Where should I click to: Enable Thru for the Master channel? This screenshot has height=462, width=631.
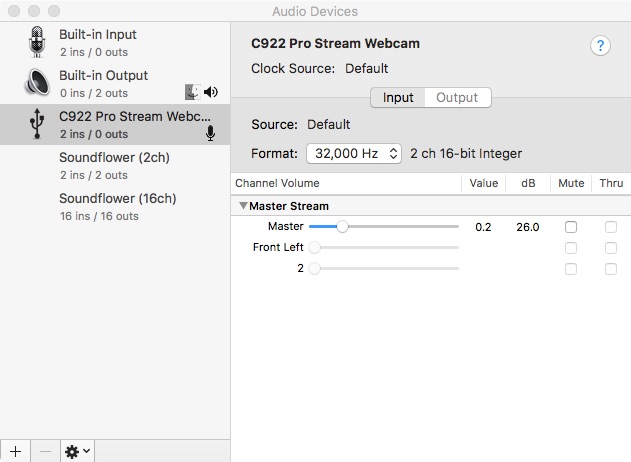click(x=611, y=227)
